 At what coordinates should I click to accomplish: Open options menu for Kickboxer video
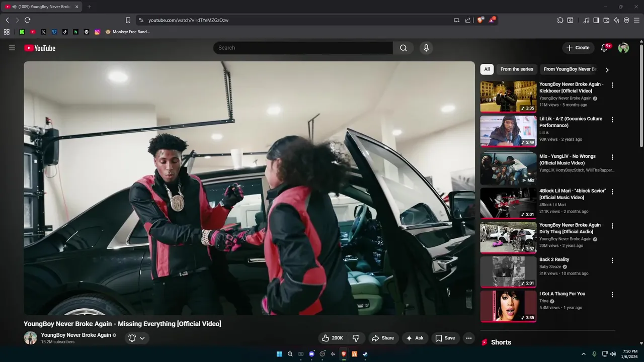click(x=612, y=85)
